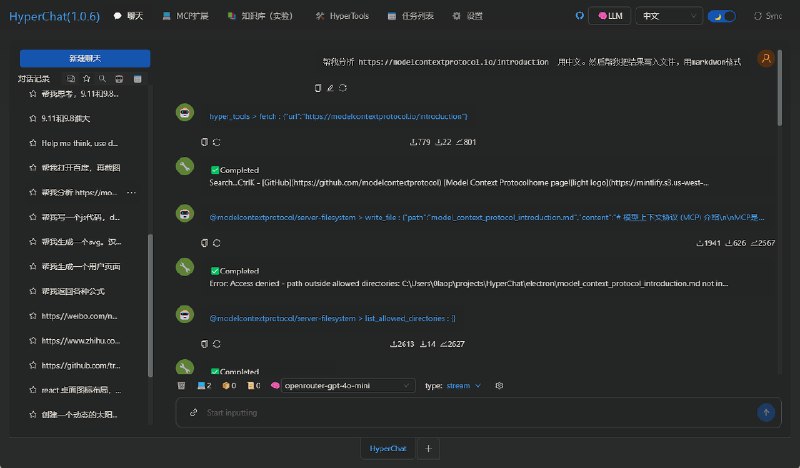The height and width of the screenshot is (468, 800).
Task: Switch to the 聊天 tab
Action: pos(128,16)
